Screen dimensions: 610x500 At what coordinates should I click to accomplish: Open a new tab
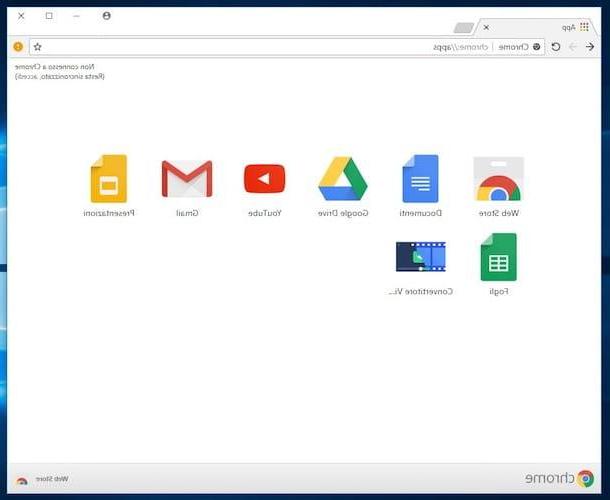(x=464, y=28)
